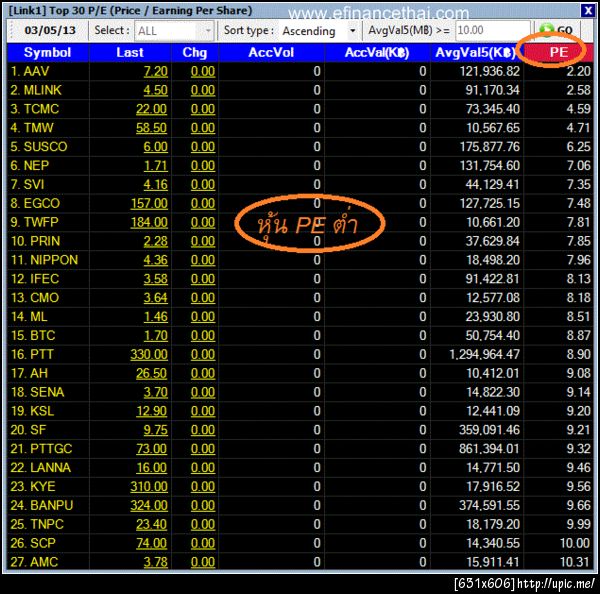
Task: Click BANPU last price 324.00
Action: point(149,505)
